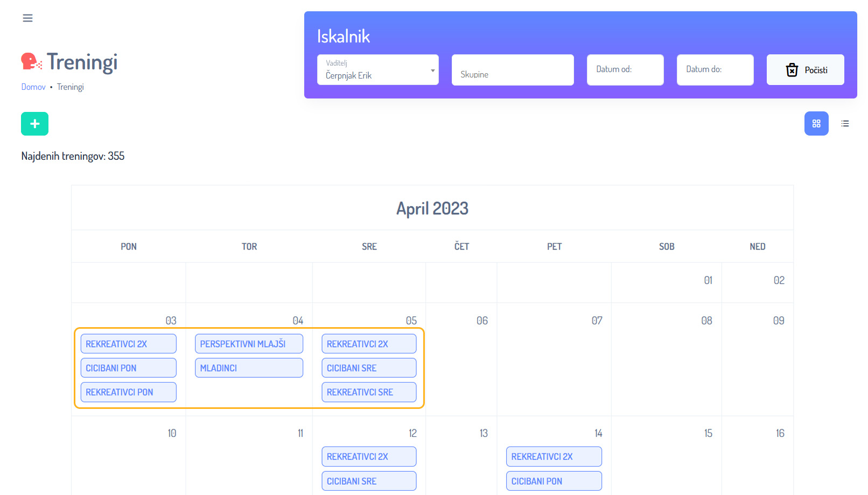Open CICIBANI PON on April 03
The width and height of the screenshot is (868, 495).
click(128, 368)
